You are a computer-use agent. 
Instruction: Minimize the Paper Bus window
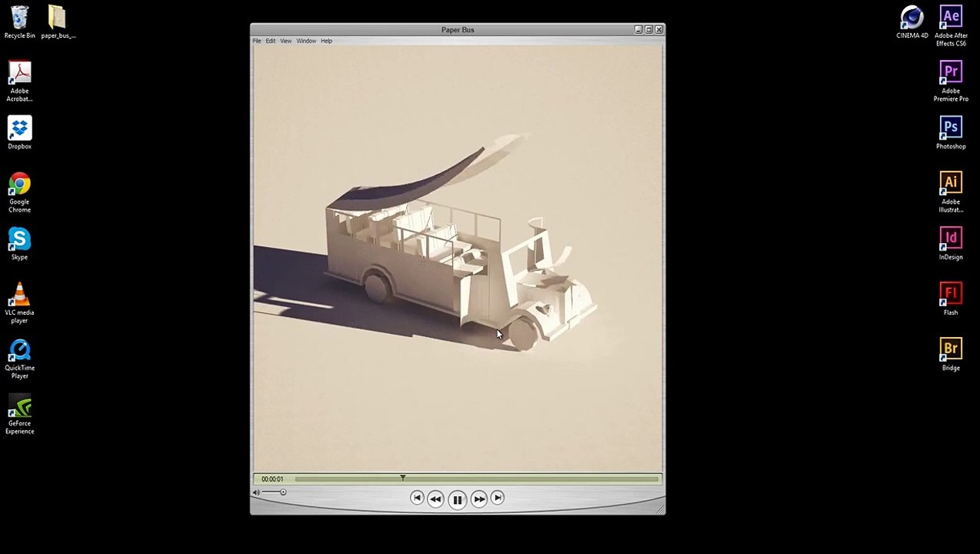[638, 29]
